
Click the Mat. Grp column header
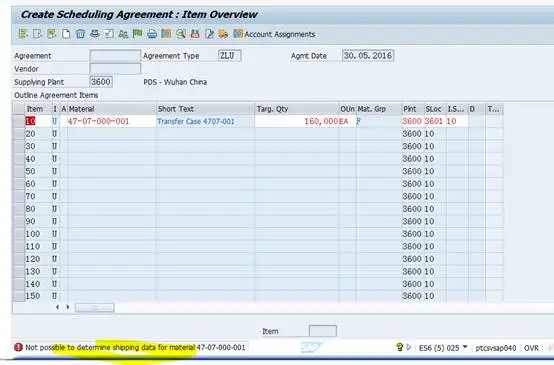379,109
